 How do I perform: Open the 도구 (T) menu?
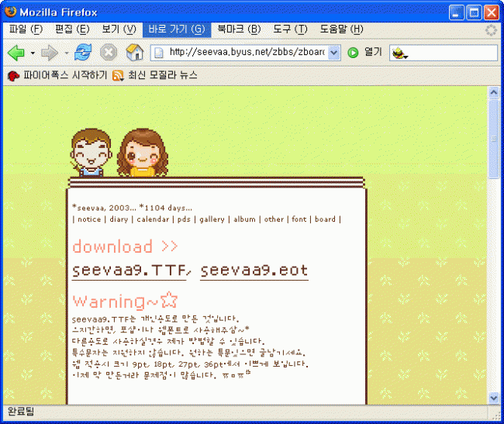coord(290,29)
